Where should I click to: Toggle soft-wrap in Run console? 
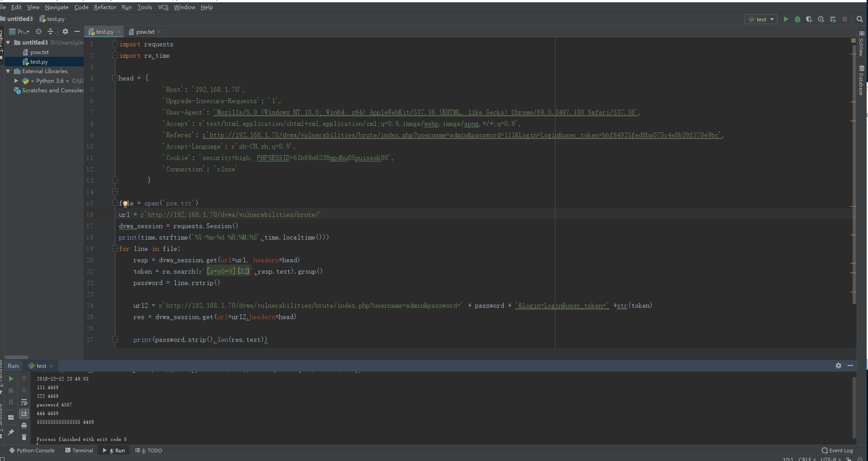(24, 402)
